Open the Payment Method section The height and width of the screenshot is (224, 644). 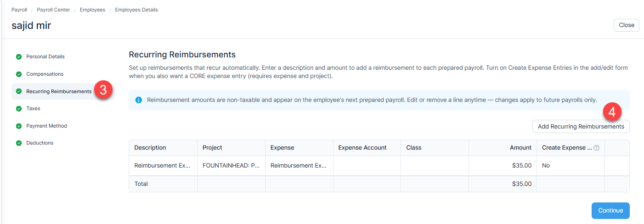46,126
